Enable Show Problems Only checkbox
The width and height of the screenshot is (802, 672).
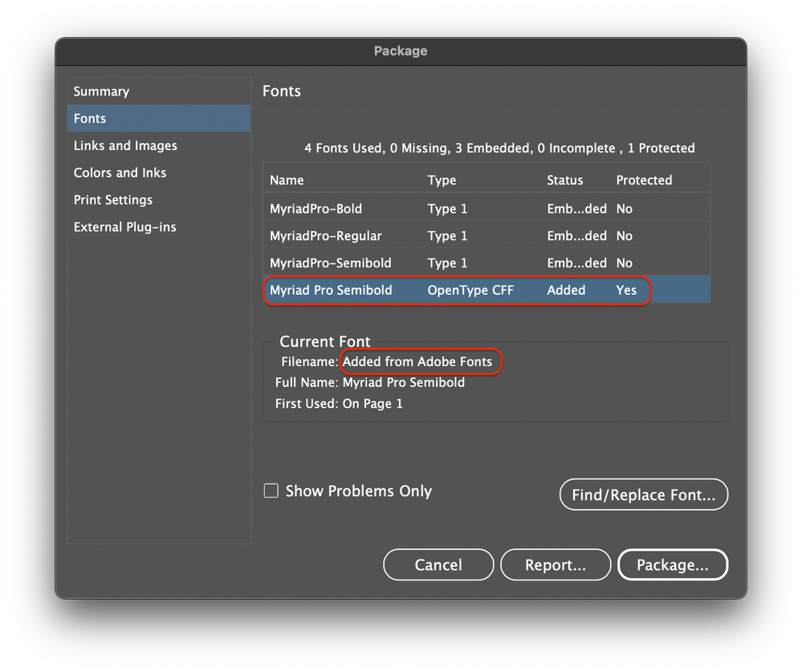(271, 491)
